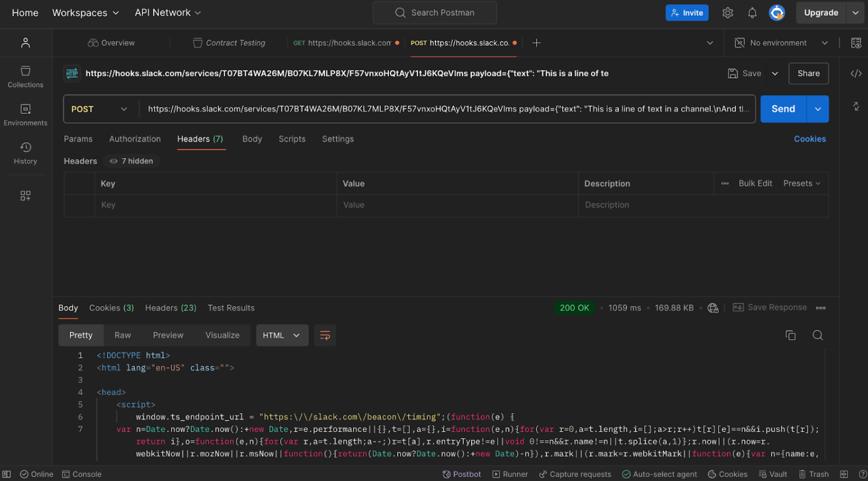Open Trash from the status bar
The width and height of the screenshot is (868, 481).
pos(813,474)
